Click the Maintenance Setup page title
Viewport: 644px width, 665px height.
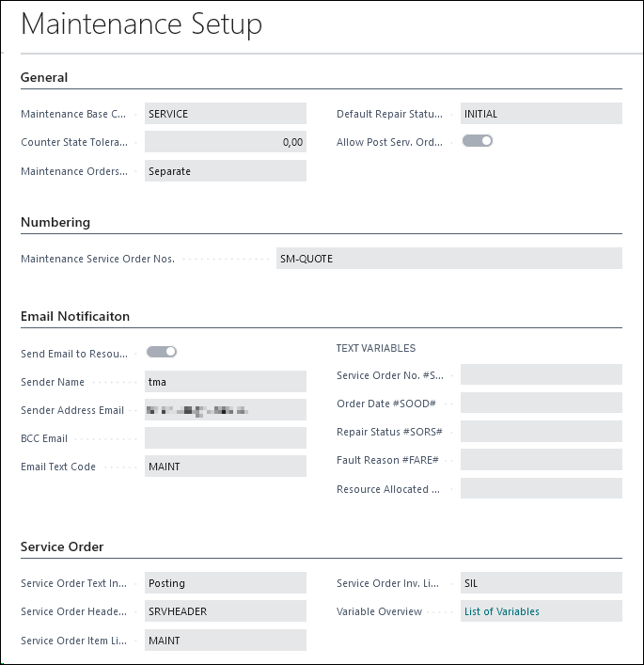[x=141, y=24]
